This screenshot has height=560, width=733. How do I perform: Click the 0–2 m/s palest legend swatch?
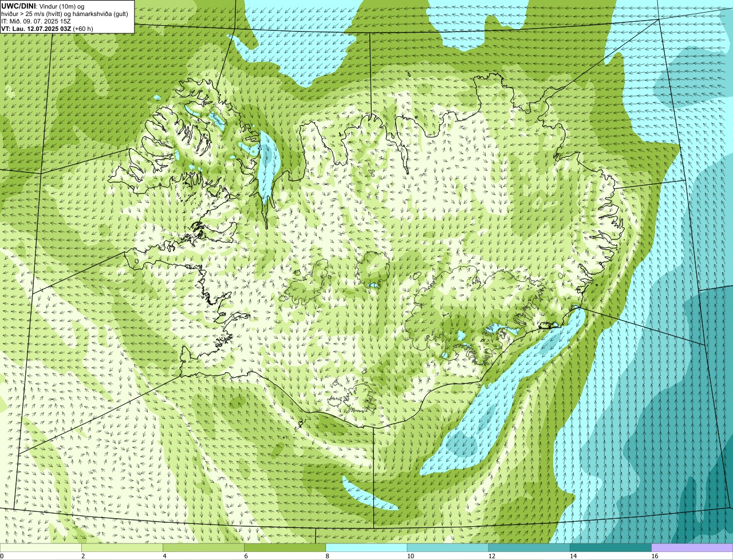pyautogui.click(x=41, y=547)
